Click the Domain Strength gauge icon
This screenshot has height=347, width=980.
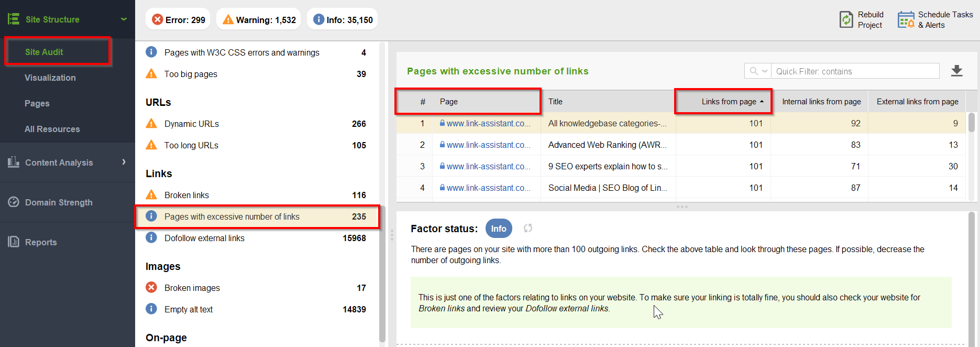14,202
